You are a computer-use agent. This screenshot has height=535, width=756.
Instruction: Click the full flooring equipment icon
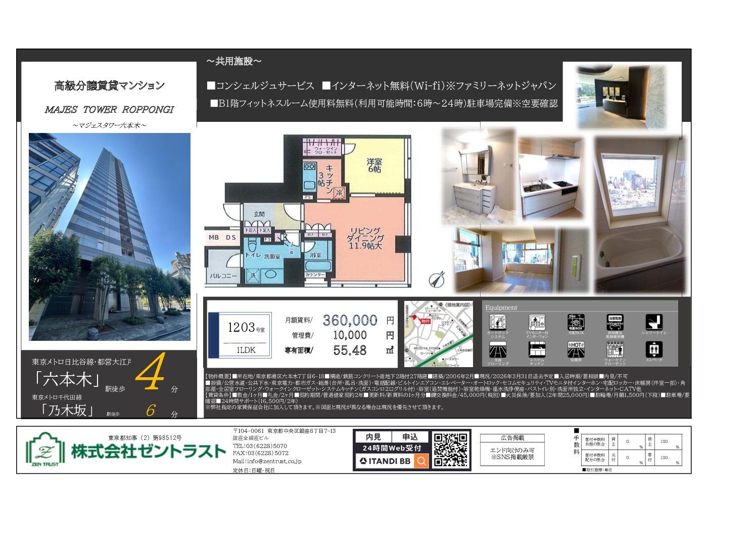[x=497, y=349]
